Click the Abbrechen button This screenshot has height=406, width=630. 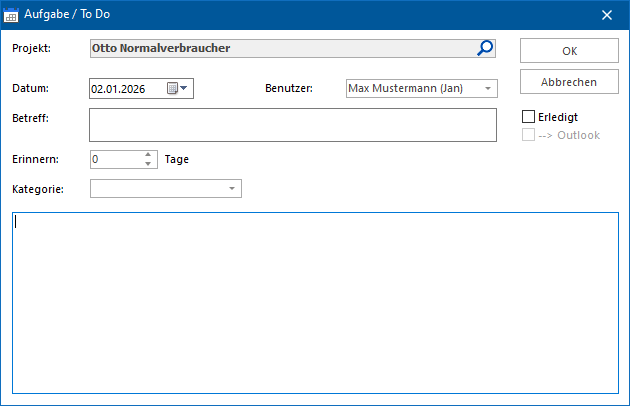tap(569, 82)
